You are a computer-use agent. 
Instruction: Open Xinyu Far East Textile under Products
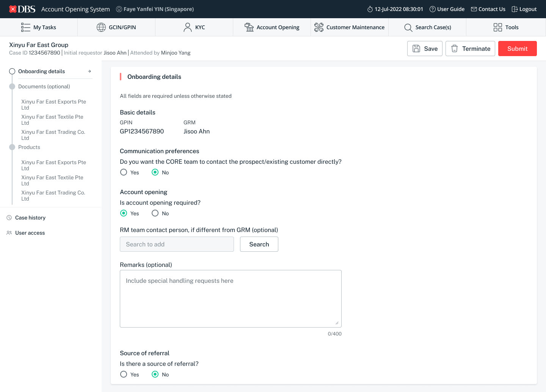[52, 180]
